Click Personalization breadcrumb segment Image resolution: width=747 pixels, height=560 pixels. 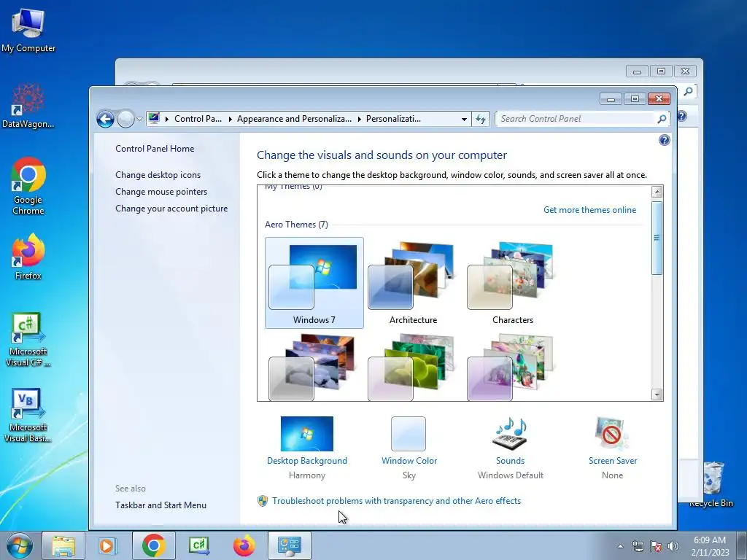393,119
